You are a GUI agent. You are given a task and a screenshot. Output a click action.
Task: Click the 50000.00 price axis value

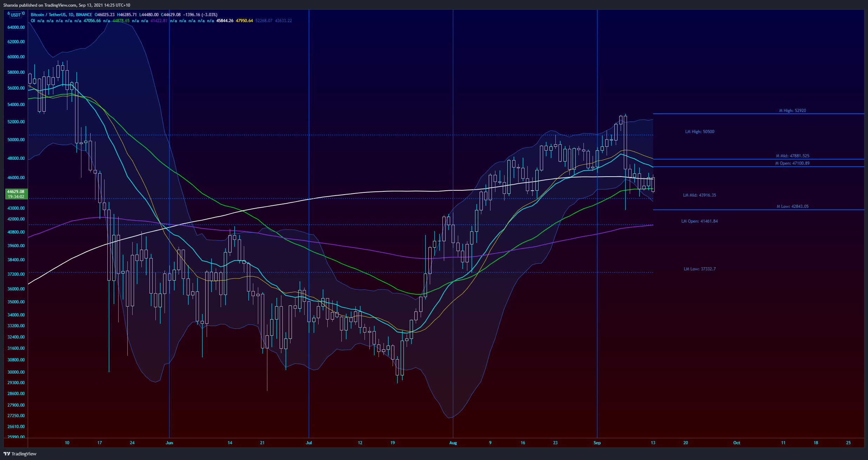(x=16, y=140)
